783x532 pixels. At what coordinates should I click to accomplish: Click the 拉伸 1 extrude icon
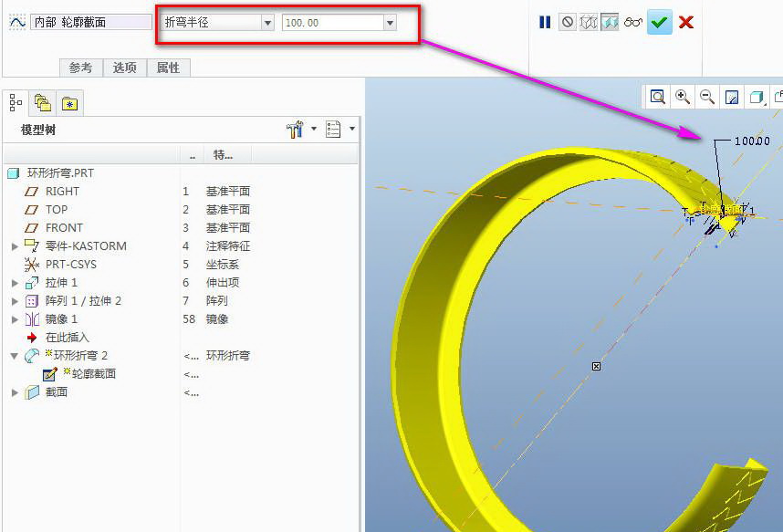[x=32, y=283]
